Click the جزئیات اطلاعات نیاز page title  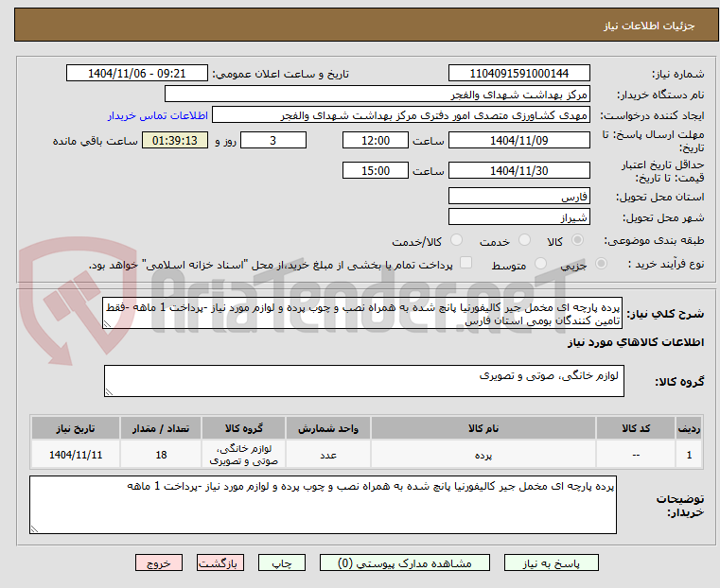(648, 26)
